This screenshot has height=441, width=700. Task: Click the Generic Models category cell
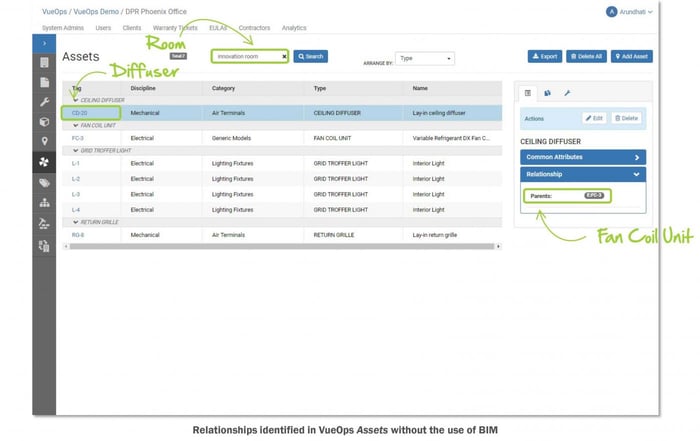(231, 138)
